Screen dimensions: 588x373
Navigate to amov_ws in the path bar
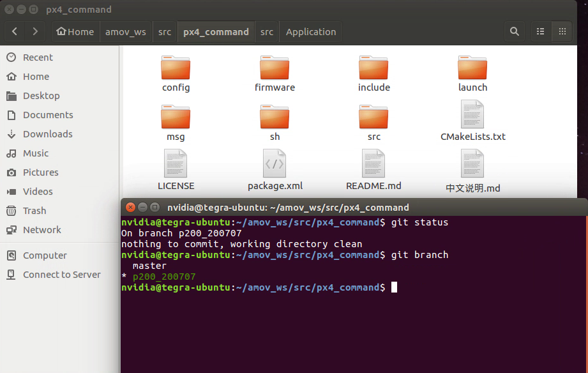point(126,31)
